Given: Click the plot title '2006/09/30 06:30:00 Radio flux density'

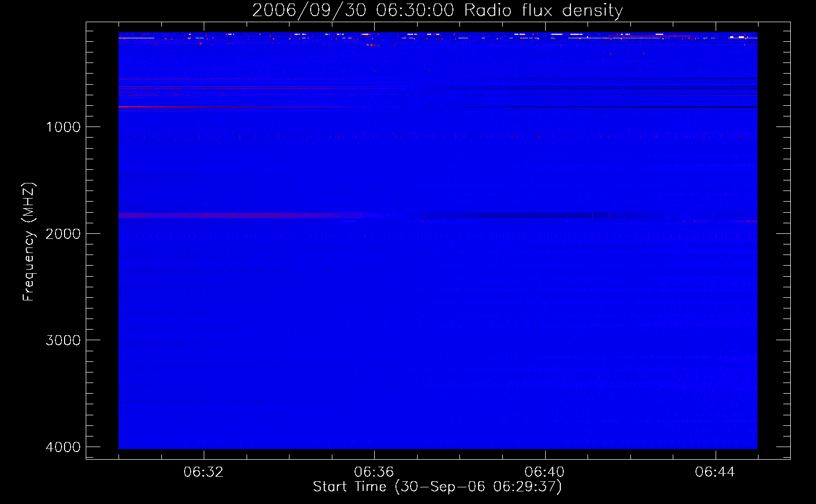Looking at the screenshot, I should click(x=437, y=10).
